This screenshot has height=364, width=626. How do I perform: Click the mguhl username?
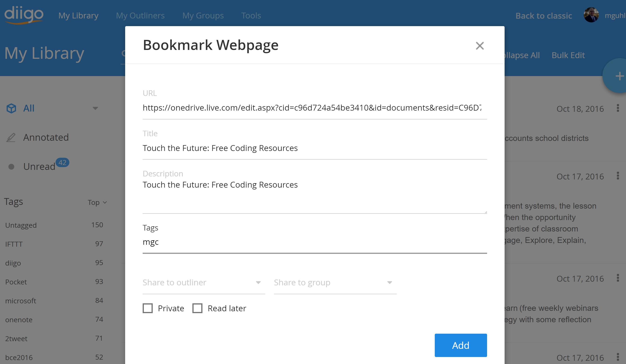(x=615, y=15)
